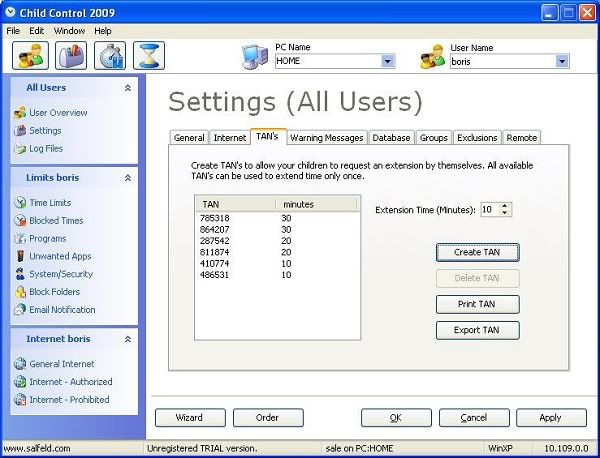The height and width of the screenshot is (458, 600).
Task: Sort by the TAN column header
Action: coord(236,204)
